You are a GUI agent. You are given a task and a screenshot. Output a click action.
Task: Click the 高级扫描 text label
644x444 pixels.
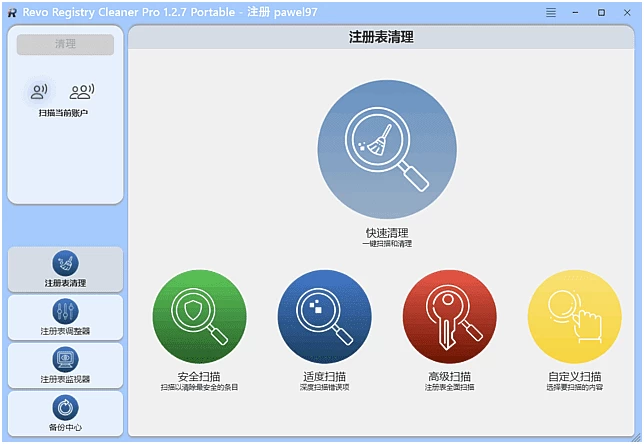[x=449, y=377]
